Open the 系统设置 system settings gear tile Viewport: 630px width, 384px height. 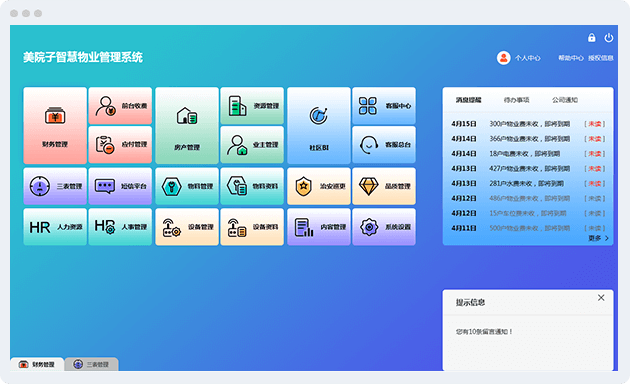pyautogui.click(x=384, y=227)
